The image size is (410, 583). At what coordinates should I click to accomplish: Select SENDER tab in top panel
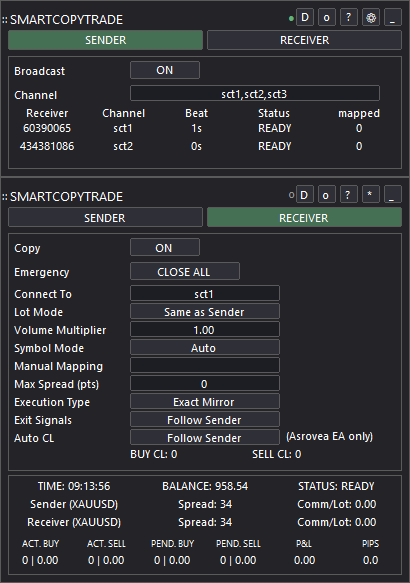click(106, 40)
